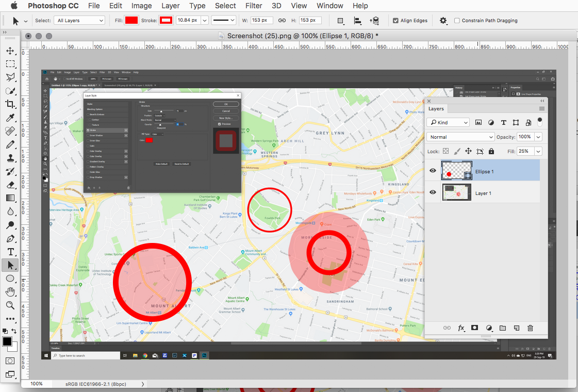Open the Kind filter dropdown in Layers panel
Screen dimensions: 578x392
point(448,122)
